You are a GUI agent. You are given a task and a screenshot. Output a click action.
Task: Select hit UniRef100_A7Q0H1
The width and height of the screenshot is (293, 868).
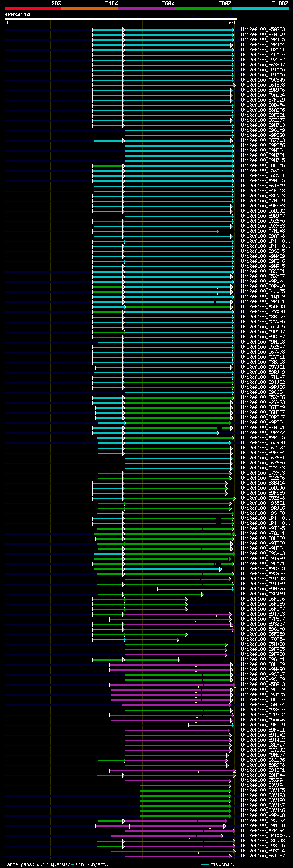tap(263, 534)
